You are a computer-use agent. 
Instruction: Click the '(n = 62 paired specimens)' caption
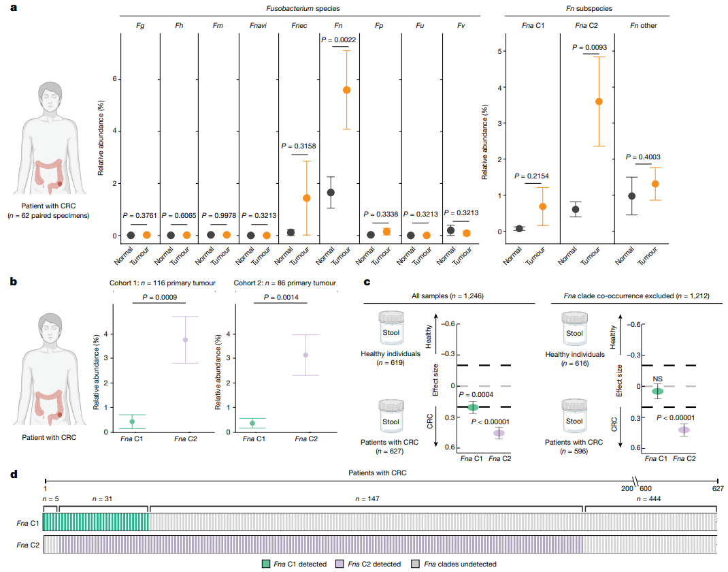click(48, 216)
